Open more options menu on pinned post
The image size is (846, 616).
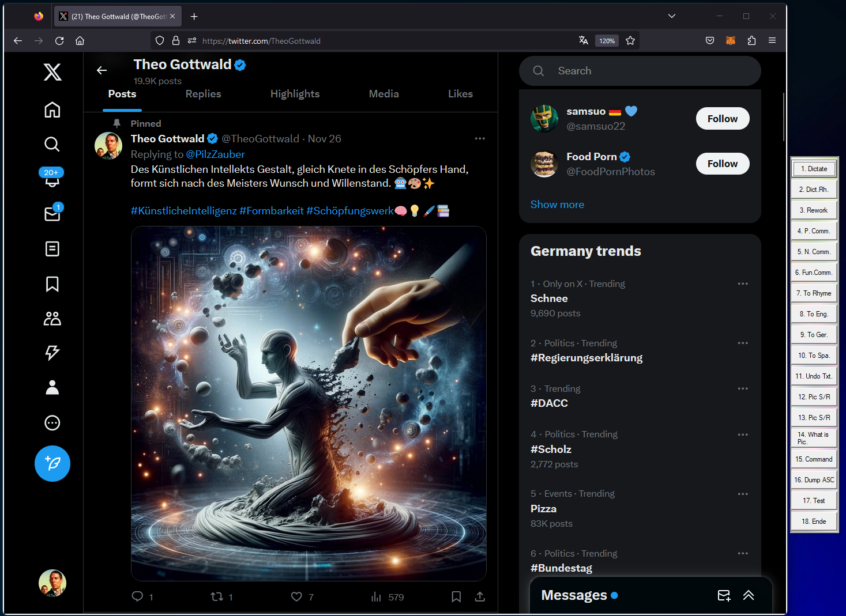click(480, 138)
